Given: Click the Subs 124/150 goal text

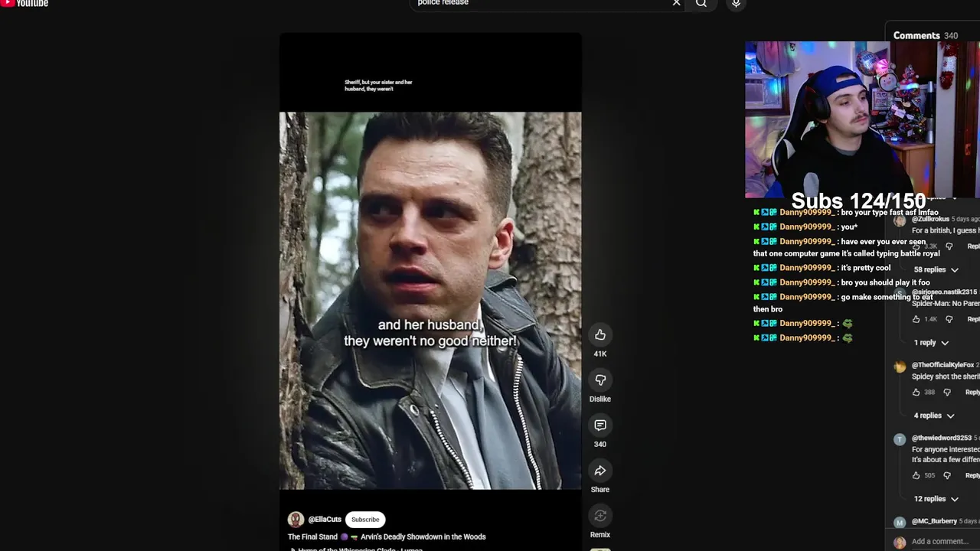Looking at the screenshot, I should [858, 201].
